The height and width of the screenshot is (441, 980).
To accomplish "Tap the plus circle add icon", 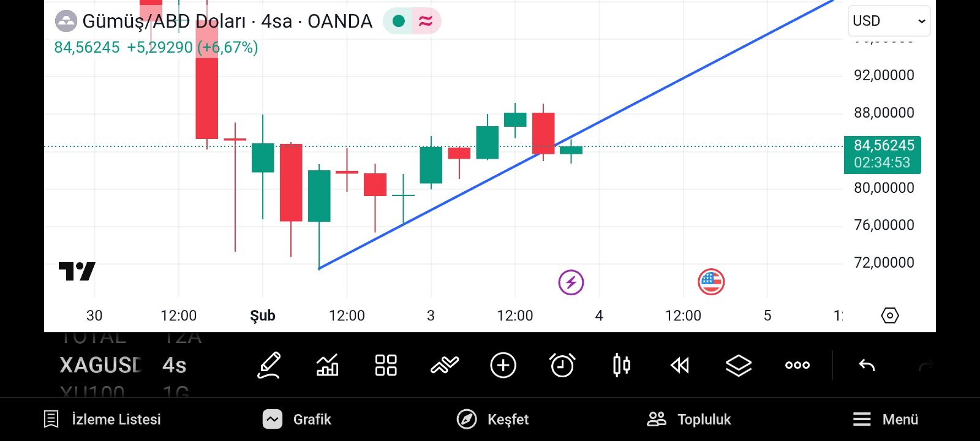I will click(x=503, y=366).
